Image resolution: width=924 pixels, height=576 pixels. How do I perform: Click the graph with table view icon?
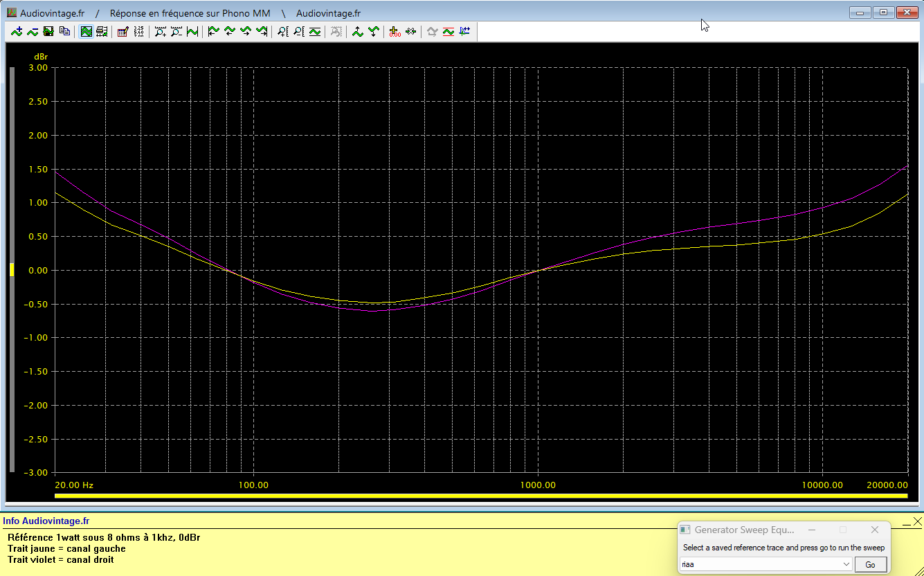pos(102,31)
